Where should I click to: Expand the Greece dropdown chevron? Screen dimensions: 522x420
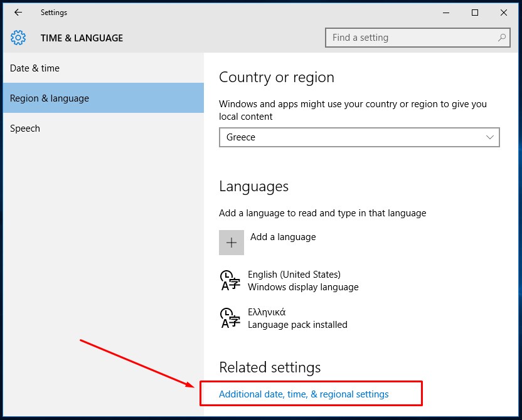(490, 137)
